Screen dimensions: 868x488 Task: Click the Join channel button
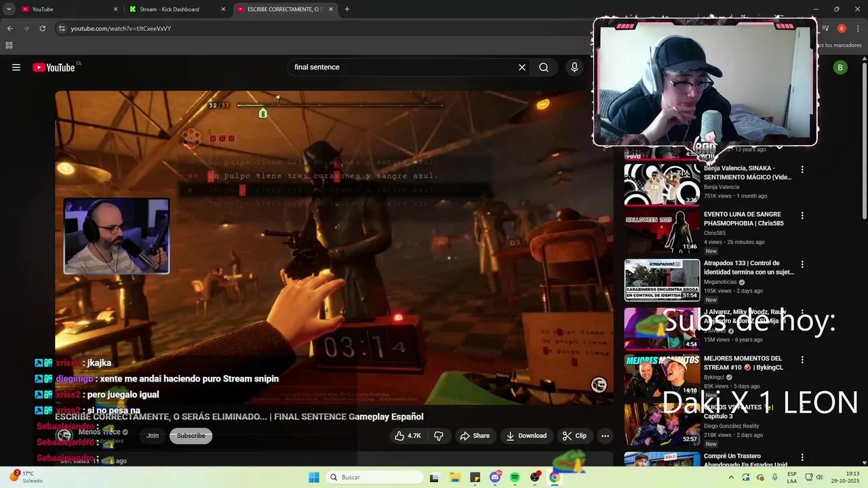(153, 436)
